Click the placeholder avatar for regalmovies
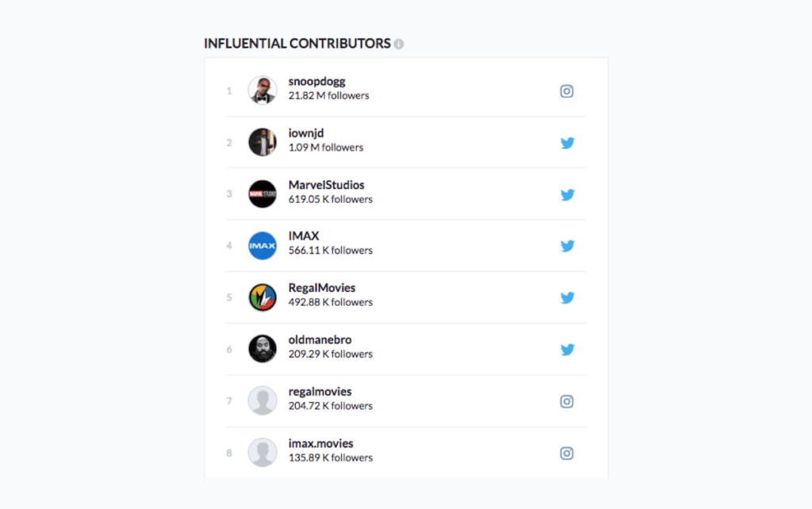This screenshot has width=812, height=509. 262,401
